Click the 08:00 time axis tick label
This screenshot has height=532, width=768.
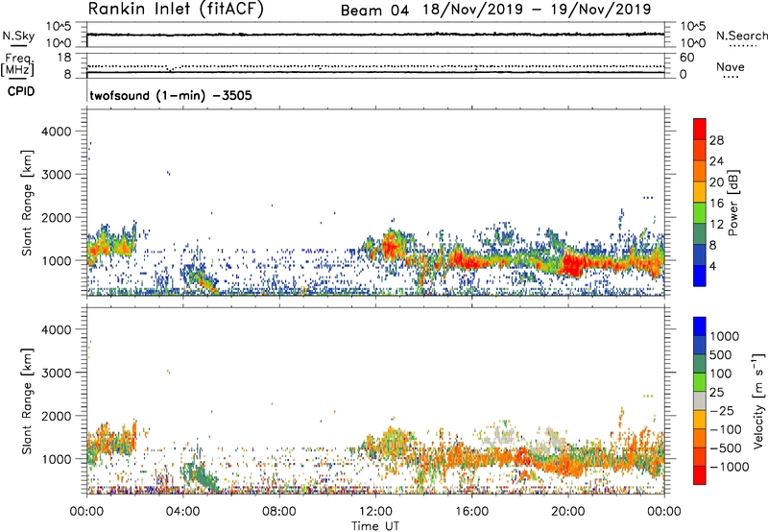(x=279, y=512)
